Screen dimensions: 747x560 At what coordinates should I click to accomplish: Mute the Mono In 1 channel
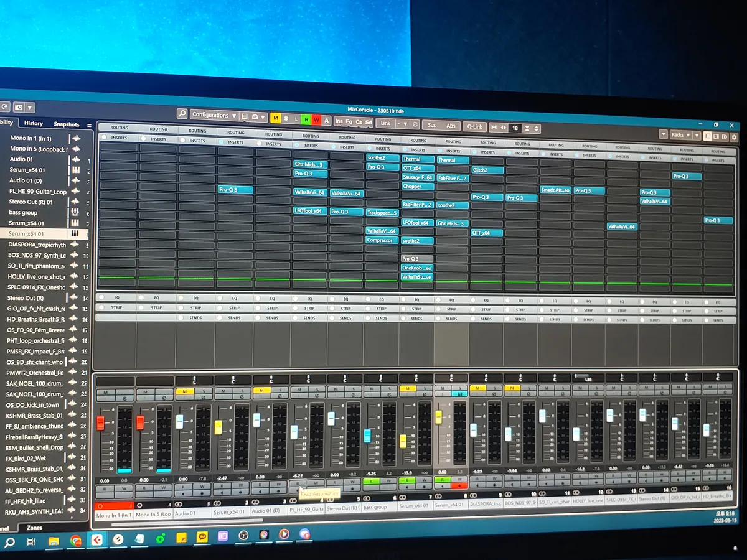click(x=106, y=391)
